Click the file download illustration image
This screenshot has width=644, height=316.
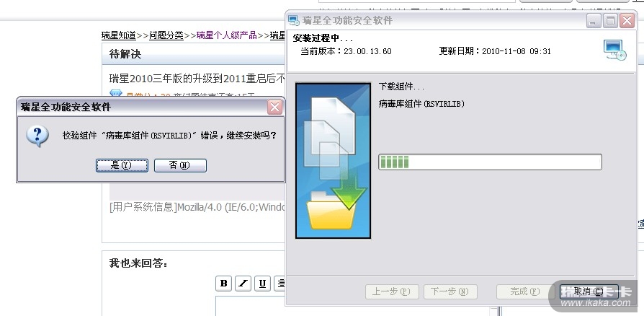[333, 161]
